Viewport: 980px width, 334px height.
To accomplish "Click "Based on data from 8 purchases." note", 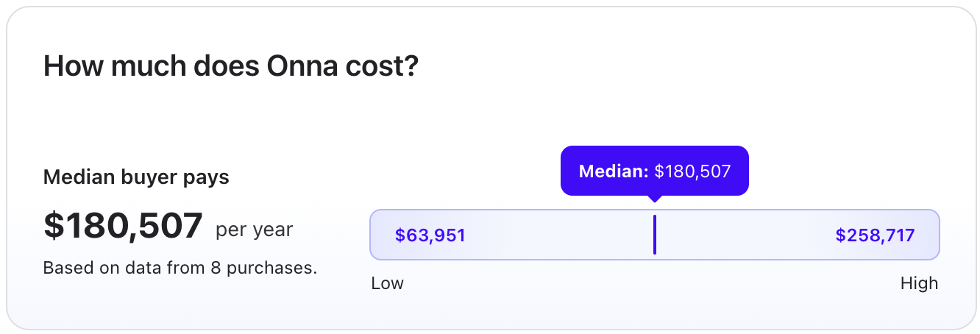I will point(180,268).
